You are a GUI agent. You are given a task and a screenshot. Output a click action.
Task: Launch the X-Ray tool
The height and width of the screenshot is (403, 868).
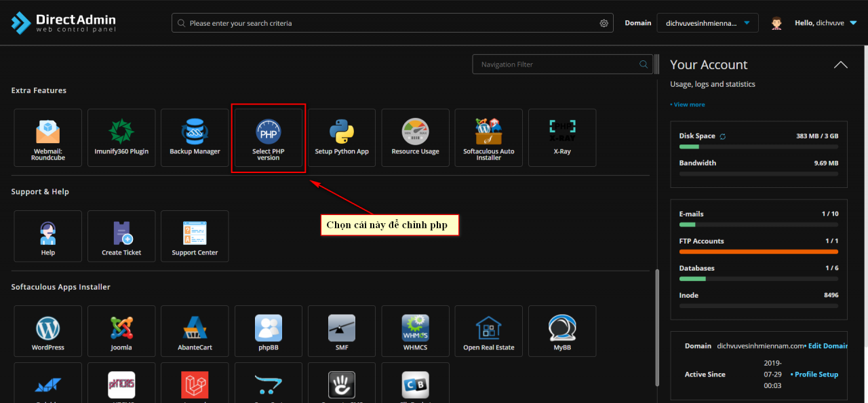point(562,138)
